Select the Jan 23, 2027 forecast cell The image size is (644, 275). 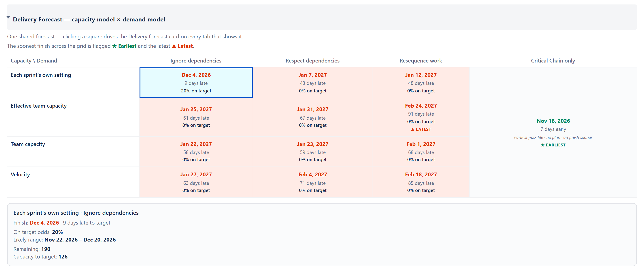click(313, 152)
